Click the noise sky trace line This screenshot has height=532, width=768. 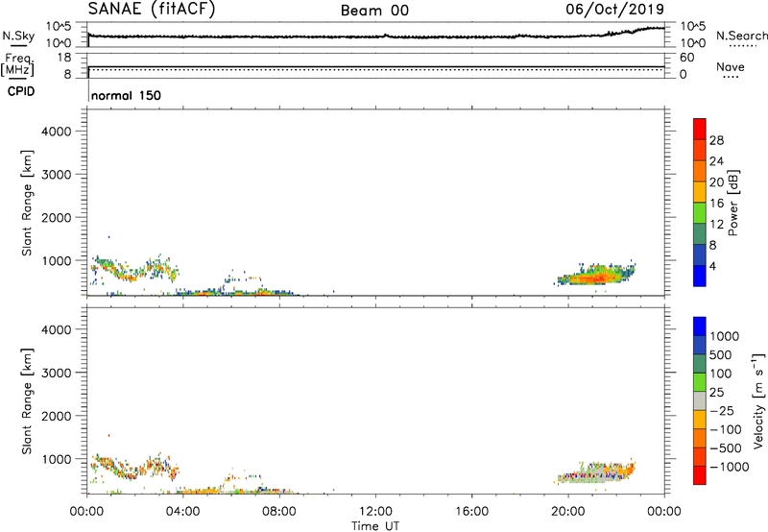(375, 36)
